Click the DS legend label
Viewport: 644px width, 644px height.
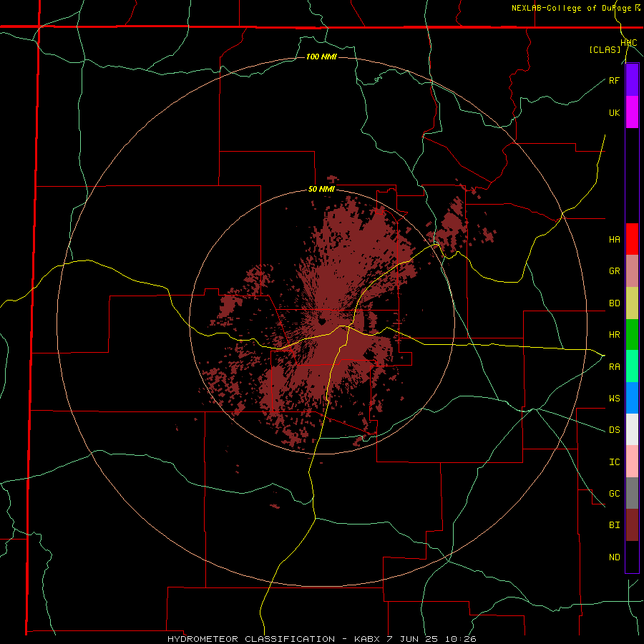[x=614, y=430]
